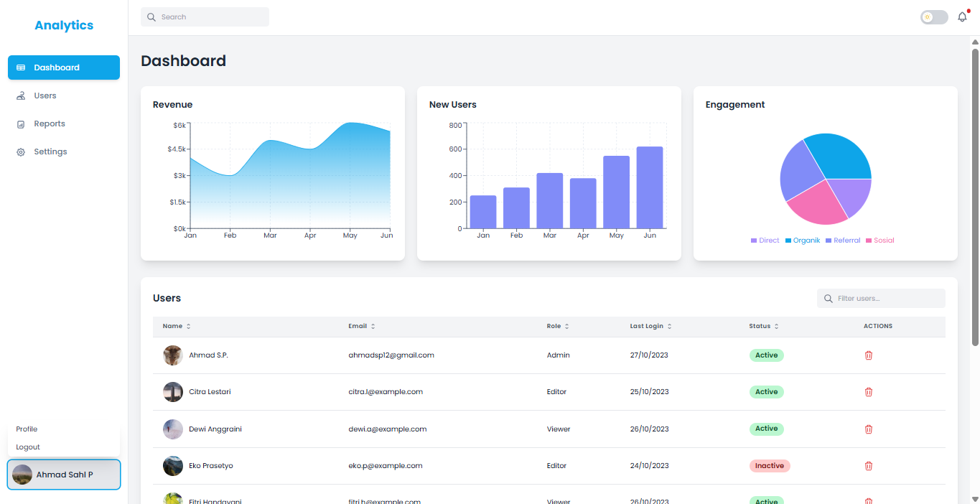The height and width of the screenshot is (504, 980).
Task: Click the Ahmad Sahl P profile button
Action: [64, 475]
